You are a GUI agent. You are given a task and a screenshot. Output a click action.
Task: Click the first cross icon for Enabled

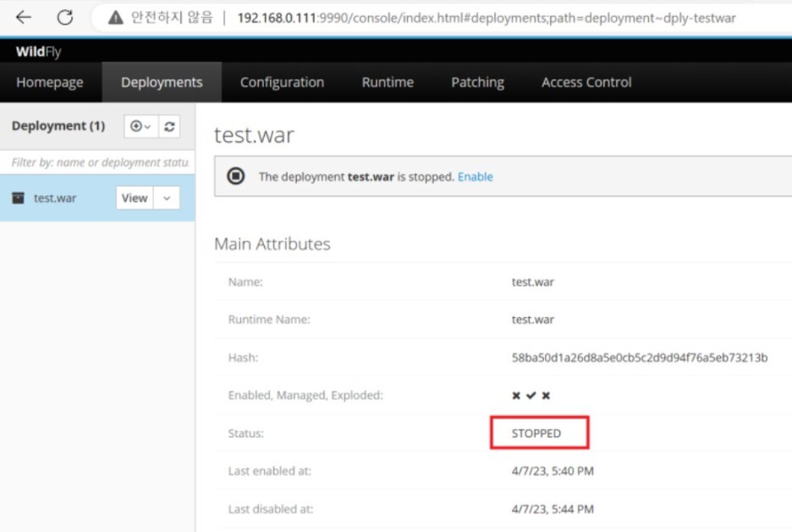tap(516, 395)
